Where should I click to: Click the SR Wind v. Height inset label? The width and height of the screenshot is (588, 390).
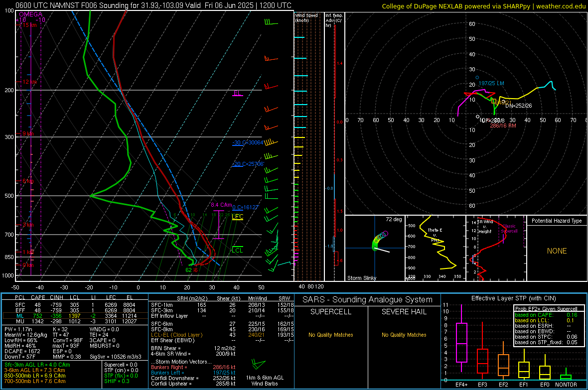click(x=485, y=227)
